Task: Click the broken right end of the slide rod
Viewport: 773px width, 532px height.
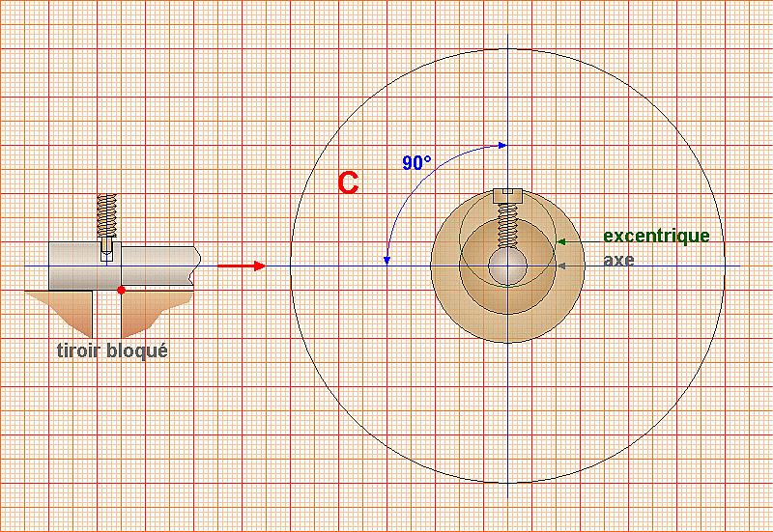Action: coord(196,264)
